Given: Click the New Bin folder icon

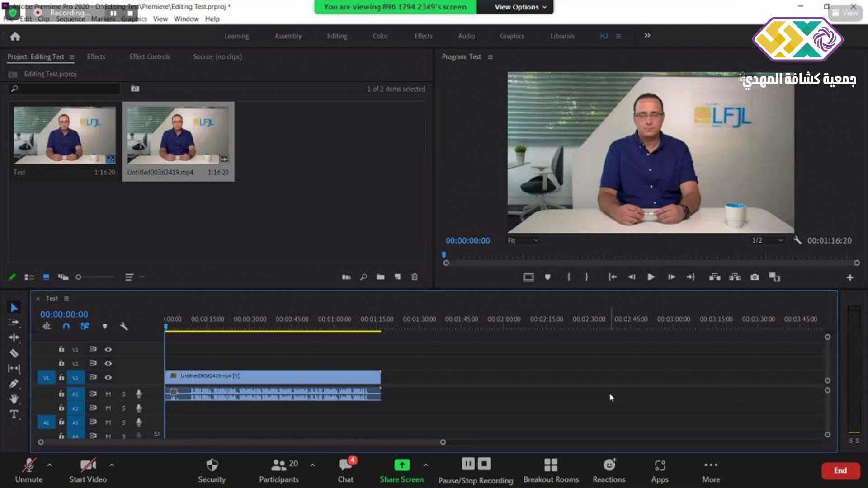Looking at the screenshot, I should pyautogui.click(x=381, y=277).
